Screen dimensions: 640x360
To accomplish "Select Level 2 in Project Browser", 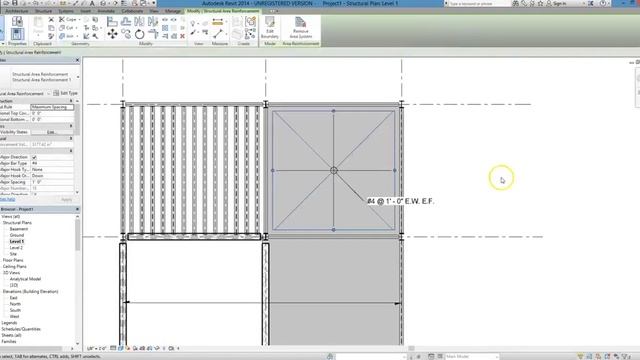I will (x=16, y=248).
